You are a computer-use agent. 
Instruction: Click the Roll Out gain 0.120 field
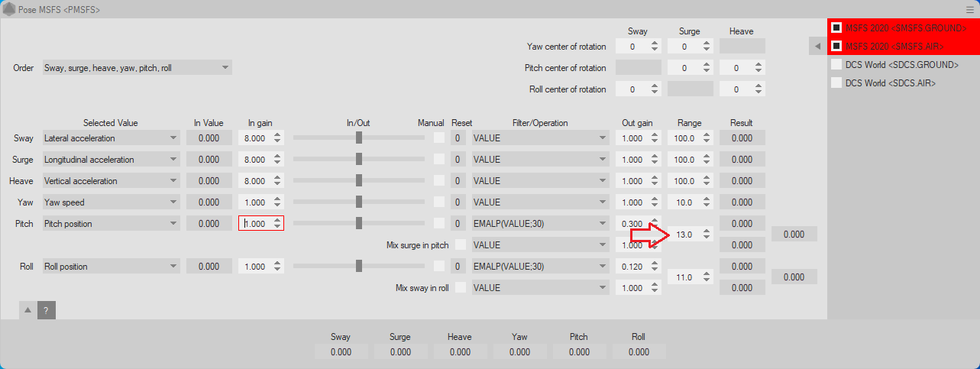pos(632,267)
